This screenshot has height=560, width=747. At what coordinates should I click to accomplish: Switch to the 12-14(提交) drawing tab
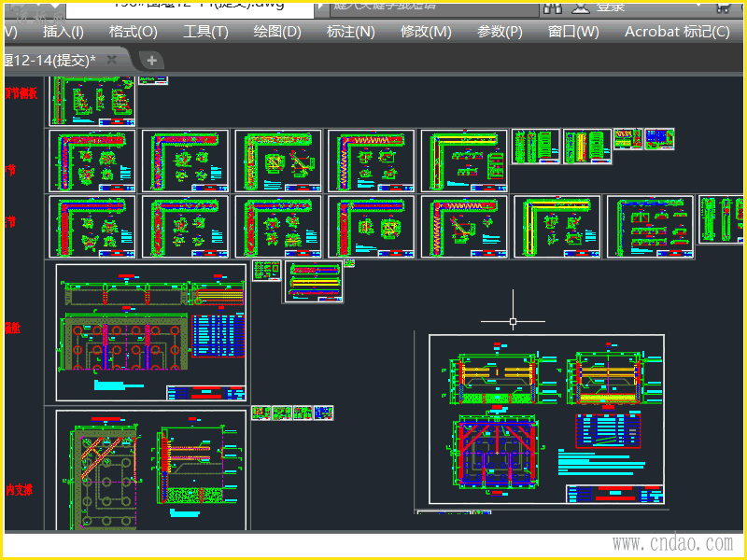click(51, 60)
